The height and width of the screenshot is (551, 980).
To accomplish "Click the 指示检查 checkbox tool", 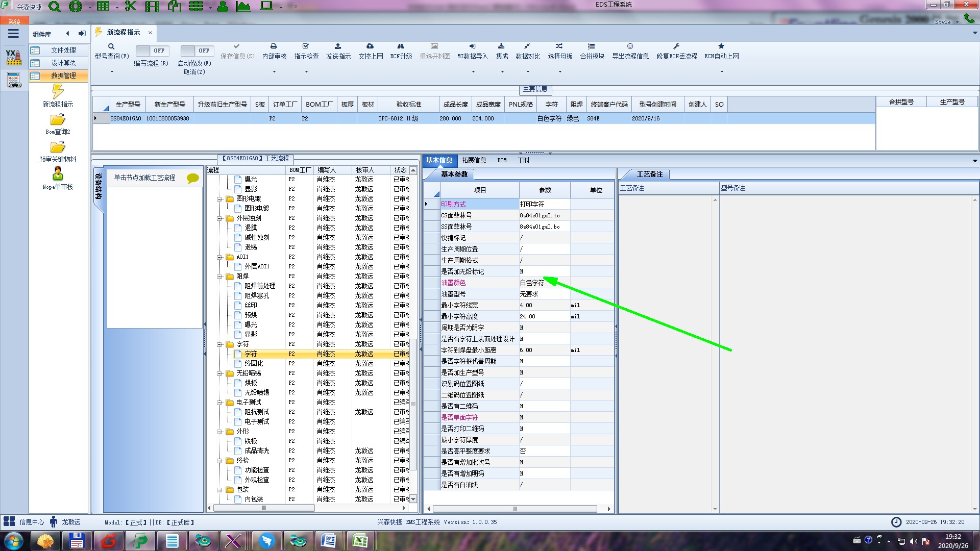I will (306, 51).
